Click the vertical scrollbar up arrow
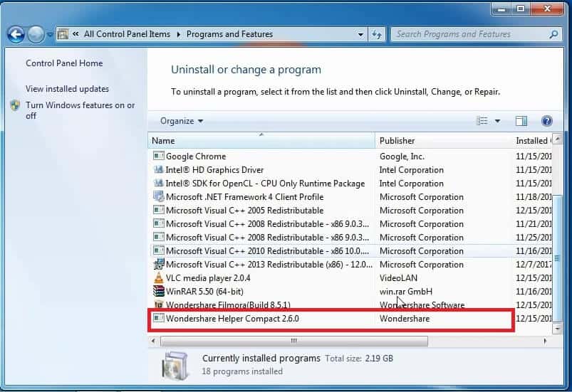This screenshot has width=572, height=392. pos(557,139)
